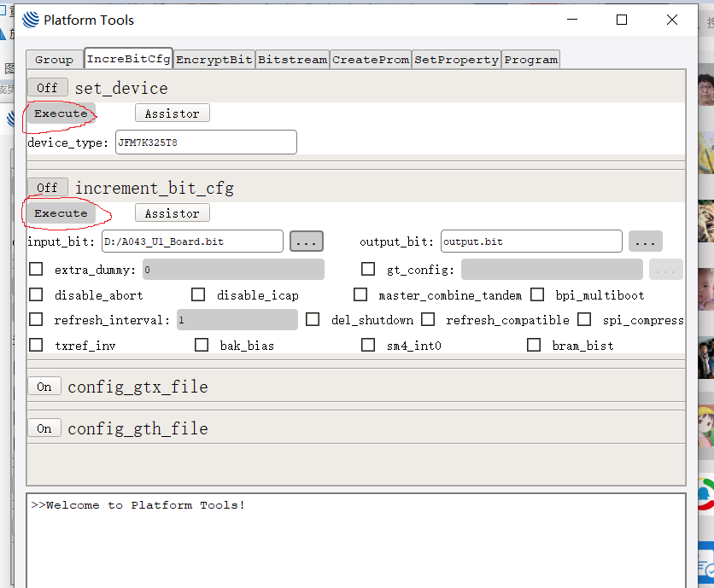Enable the del_shutdown checkbox
Viewport: 714px width, 588px height.
[313, 319]
